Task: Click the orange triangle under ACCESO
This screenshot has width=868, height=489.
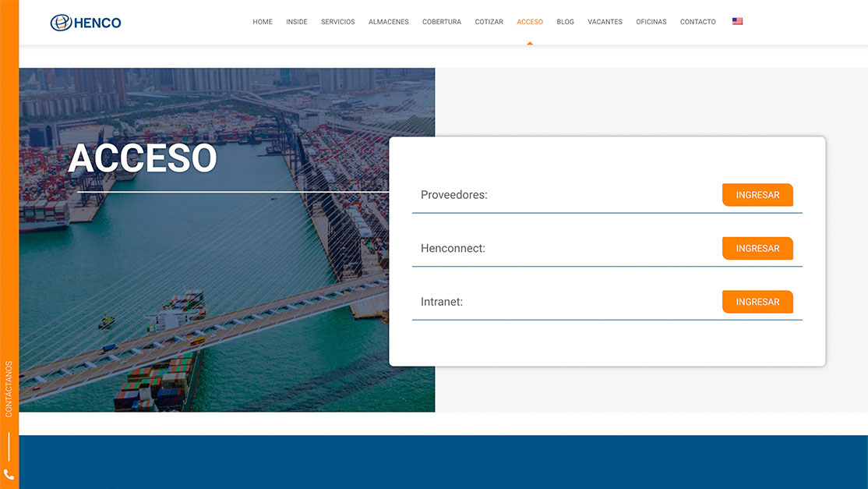Action: 530,44
